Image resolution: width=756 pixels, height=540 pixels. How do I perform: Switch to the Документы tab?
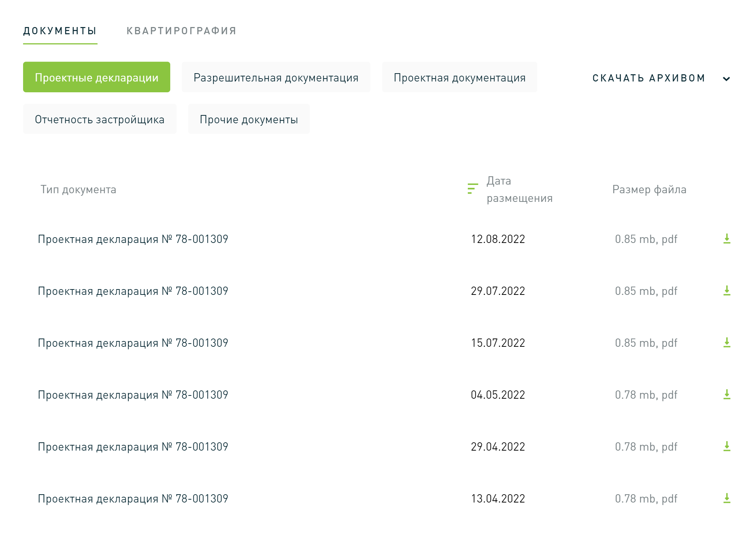pos(60,31)
